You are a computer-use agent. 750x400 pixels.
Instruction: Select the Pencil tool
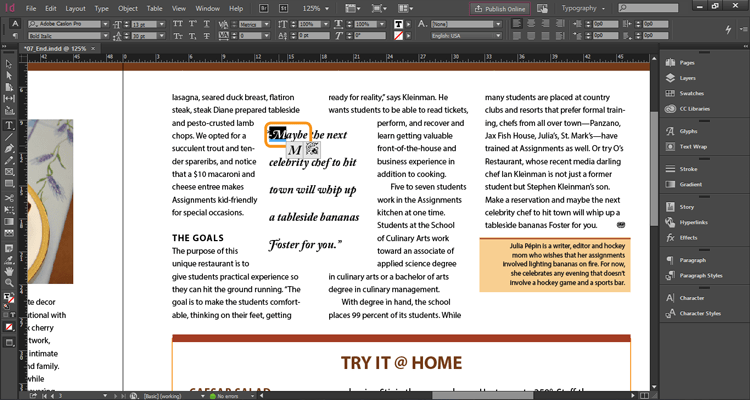[9, 160]
